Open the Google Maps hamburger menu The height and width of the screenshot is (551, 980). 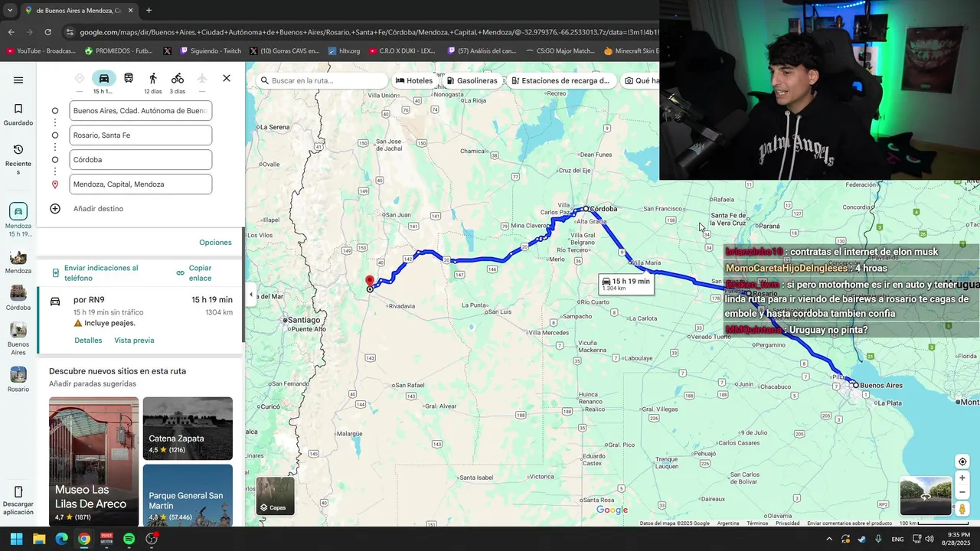coord(18,80)
